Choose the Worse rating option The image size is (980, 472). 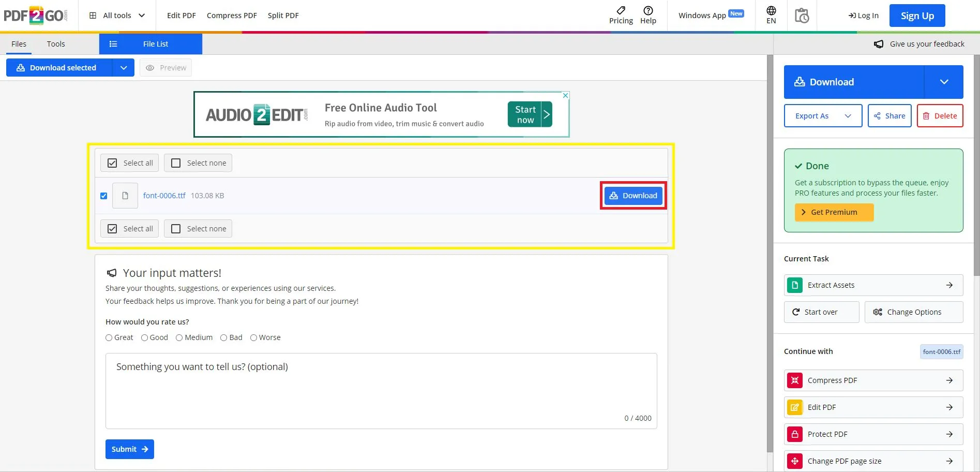253,338
